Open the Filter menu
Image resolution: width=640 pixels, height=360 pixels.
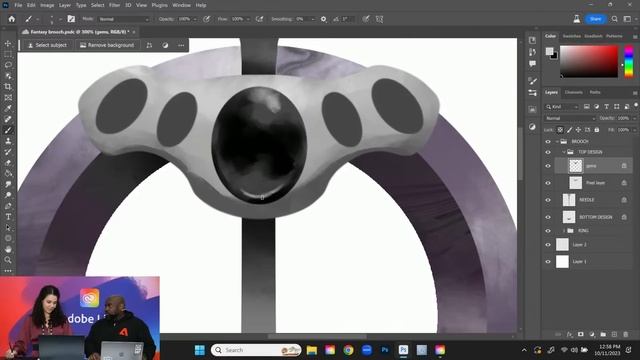click(x=114, y=5)
